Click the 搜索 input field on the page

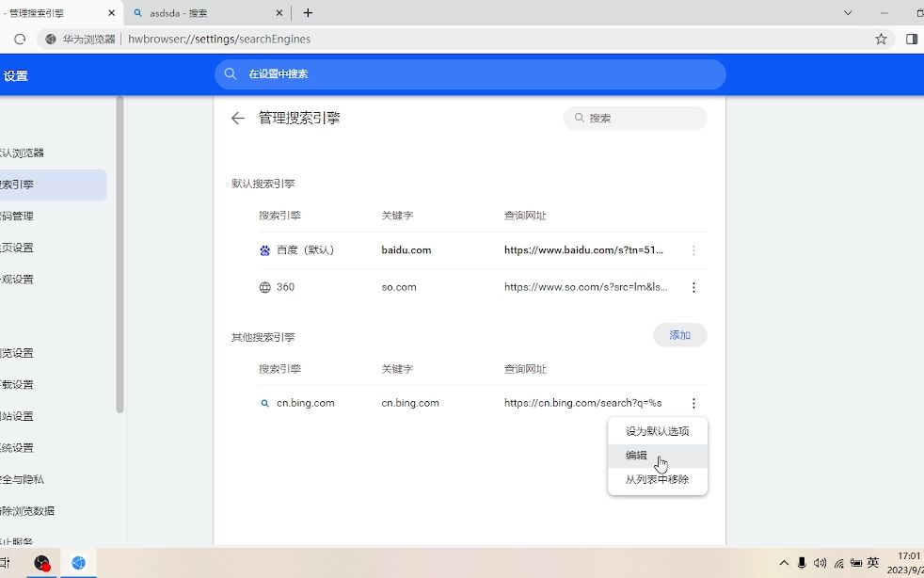pos(635,118)
